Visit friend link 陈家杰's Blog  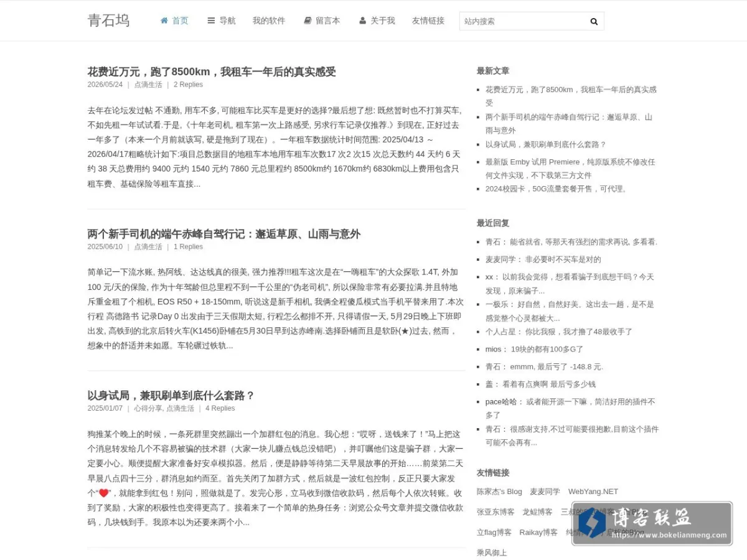point(499,492)
